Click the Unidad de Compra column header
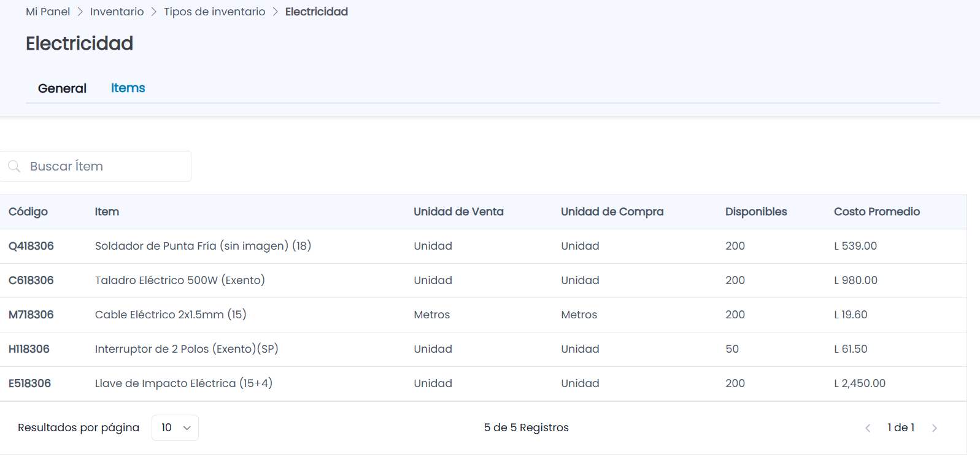Viewport: 980px width, 468px height. [612, 212]
